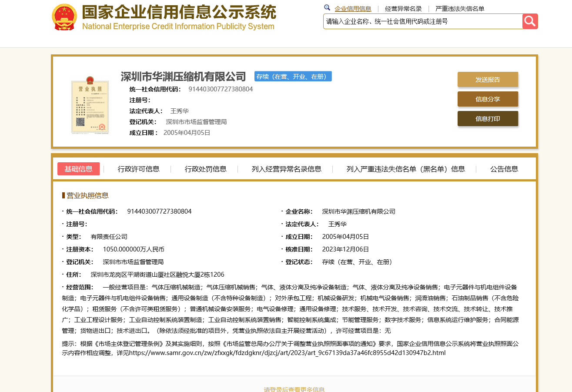Click the samr.gov.cn notice URL text

(x=287, y=353)
